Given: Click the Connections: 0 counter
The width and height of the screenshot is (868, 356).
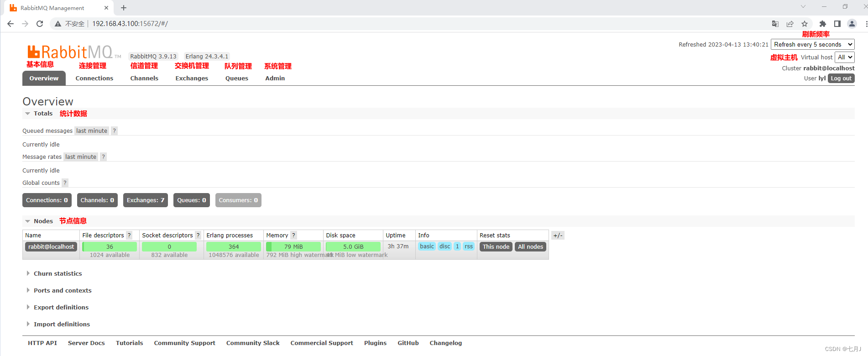Looking at the screenshot, I should pos(47,200).
